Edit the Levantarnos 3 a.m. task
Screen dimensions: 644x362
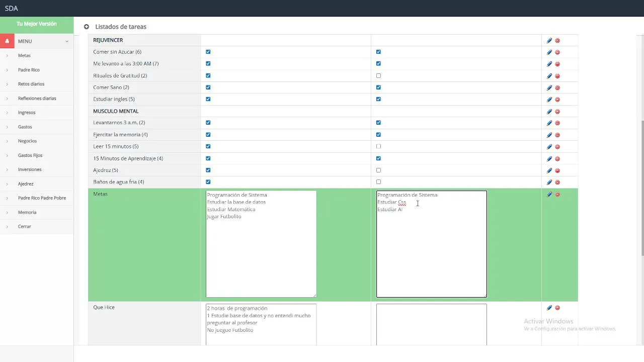(549, 123)
